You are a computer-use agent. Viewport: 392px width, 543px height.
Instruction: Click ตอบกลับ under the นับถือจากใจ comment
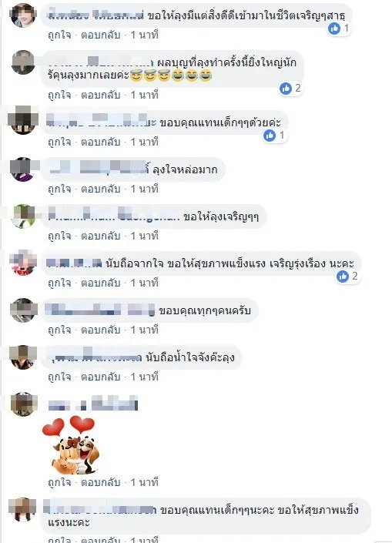pyautogui.click(x=100, y=283)
